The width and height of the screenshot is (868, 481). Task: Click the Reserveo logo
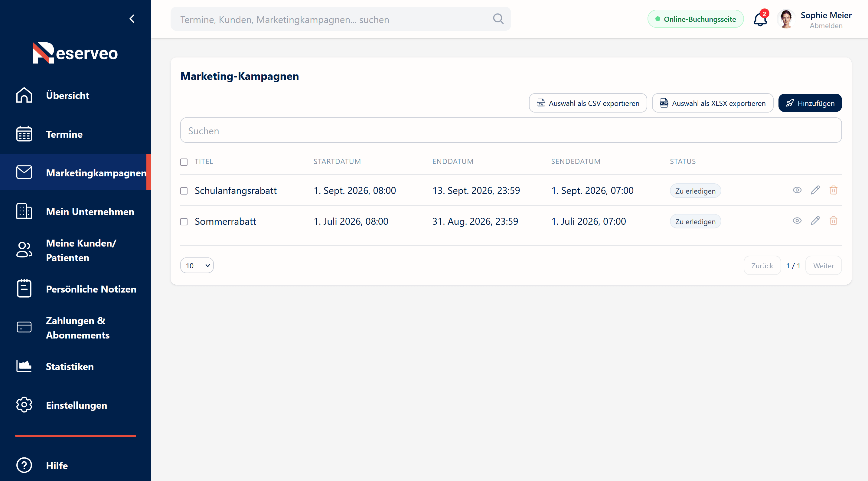(x=76, y=53)
